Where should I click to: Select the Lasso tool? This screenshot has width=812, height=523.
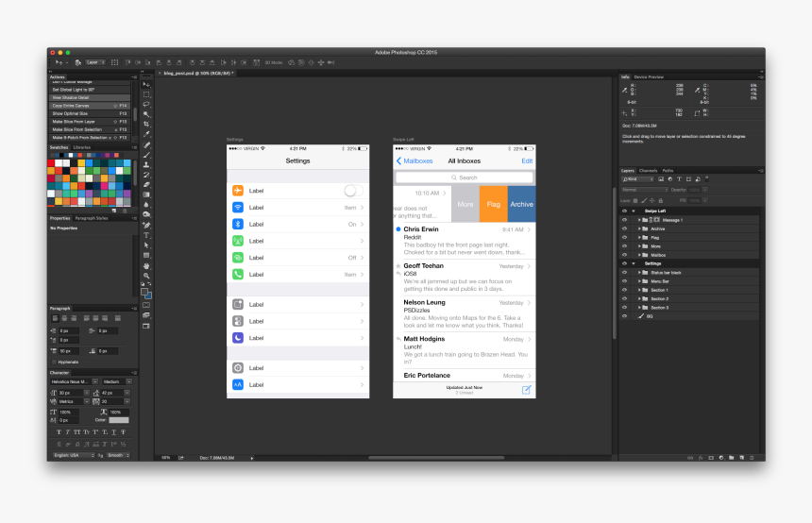click(146, 105)
